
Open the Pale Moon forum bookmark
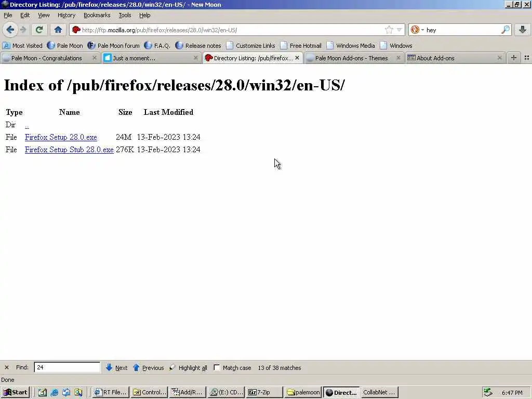(113, 46)
